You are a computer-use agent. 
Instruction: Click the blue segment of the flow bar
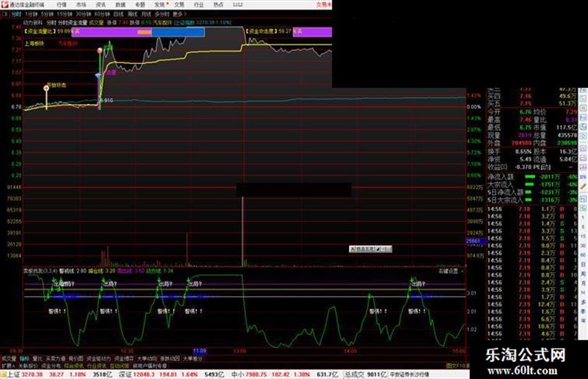pos(178,32)
